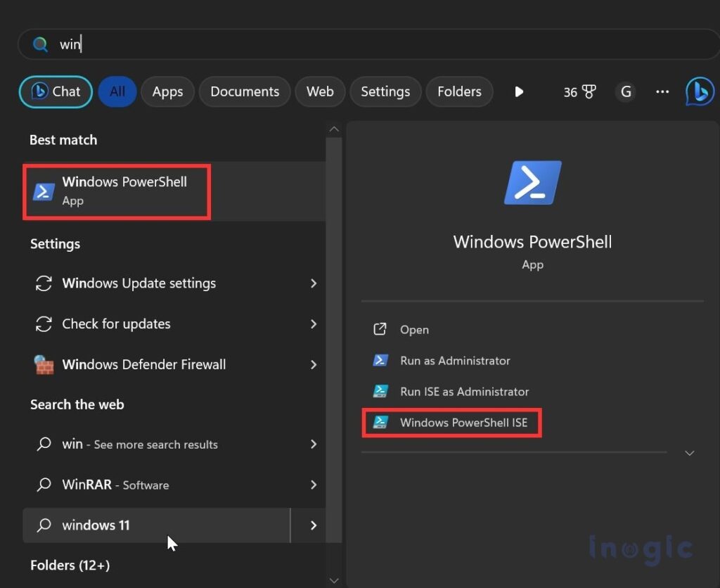Select the Documents filter tab
720x588 pixels.
tap(245, 92)
